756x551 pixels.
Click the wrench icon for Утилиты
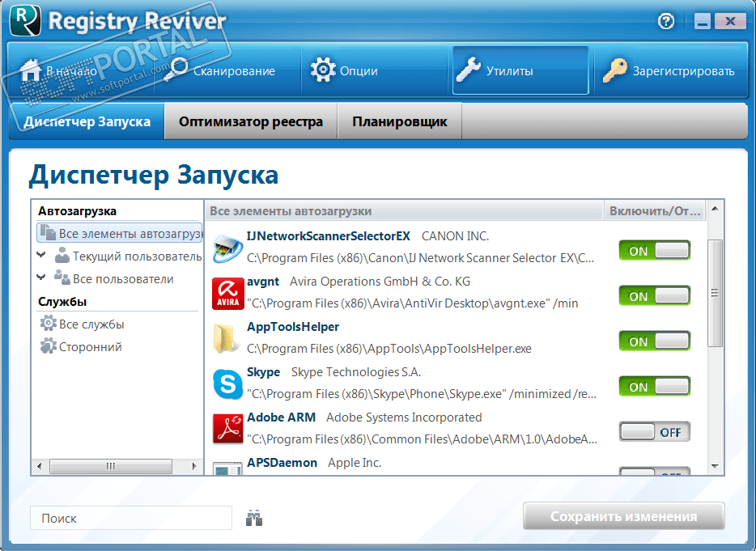[469, 70]
